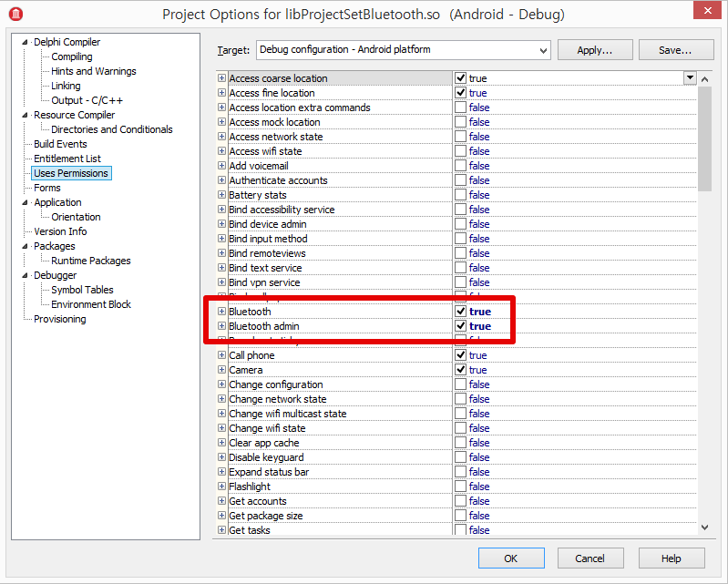The width and height of the screenshot is (728, 584).
Task: Expand the Change configuration row
Action: click(222, 384)
